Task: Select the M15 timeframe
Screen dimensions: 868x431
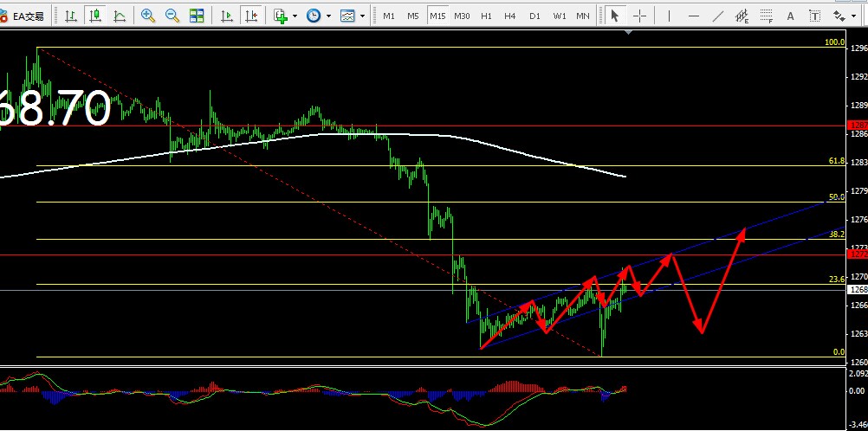Action: 437,16
